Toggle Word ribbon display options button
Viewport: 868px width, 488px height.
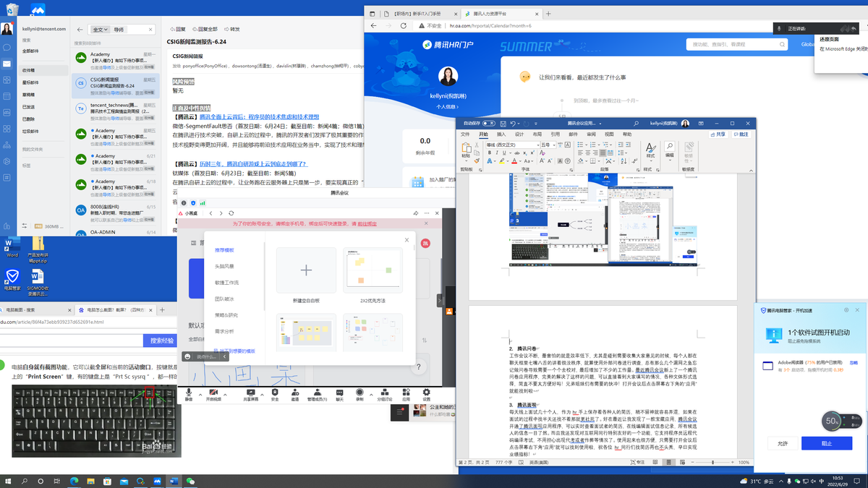click(x=701, y=124)
